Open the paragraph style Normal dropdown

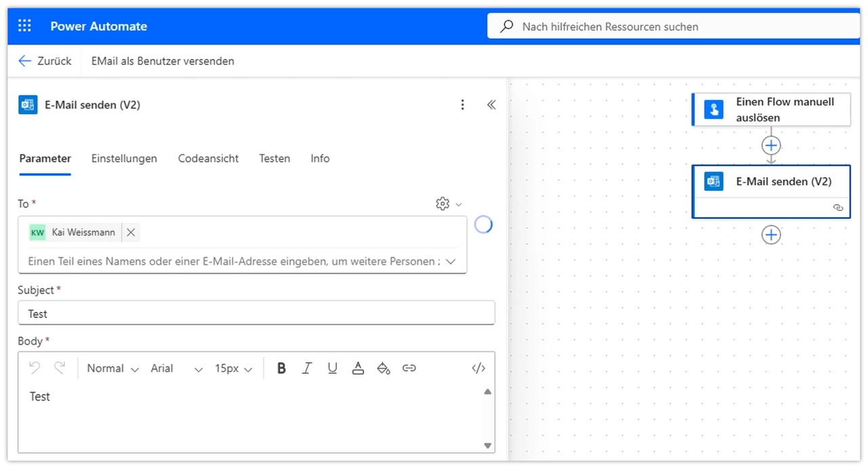tap(113, 368)
